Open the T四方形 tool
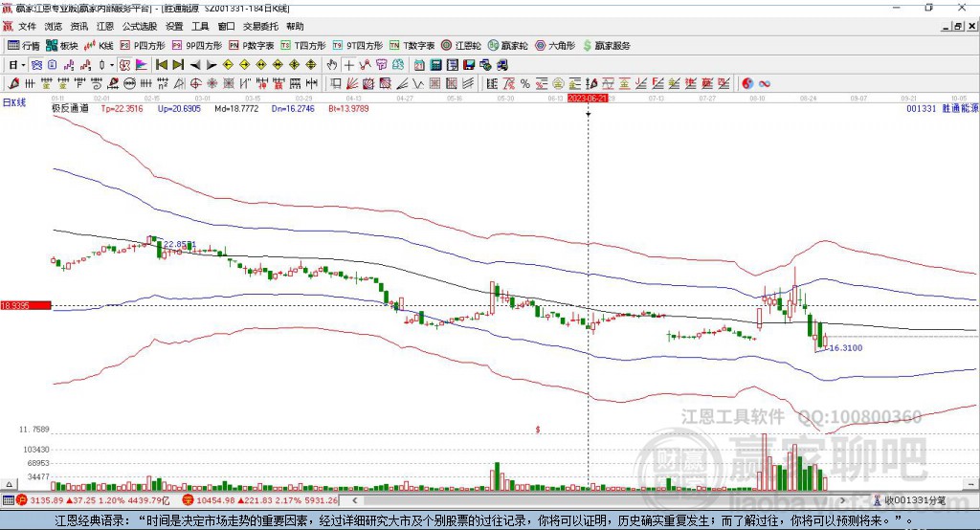Screen dimensions: 980x530 (303, 46)
